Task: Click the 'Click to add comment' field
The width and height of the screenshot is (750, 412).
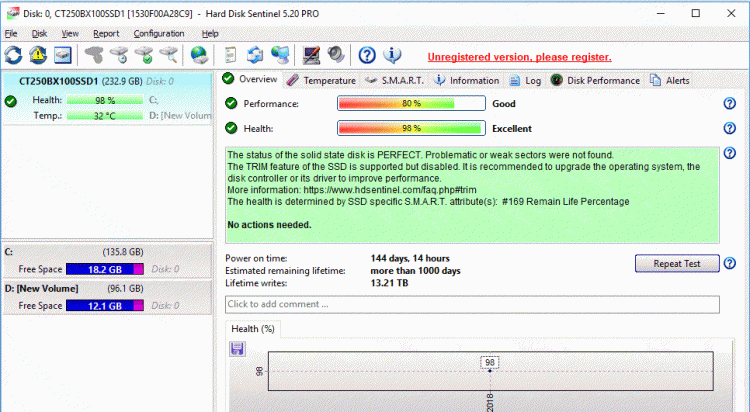Action: [x=472, y=304]
